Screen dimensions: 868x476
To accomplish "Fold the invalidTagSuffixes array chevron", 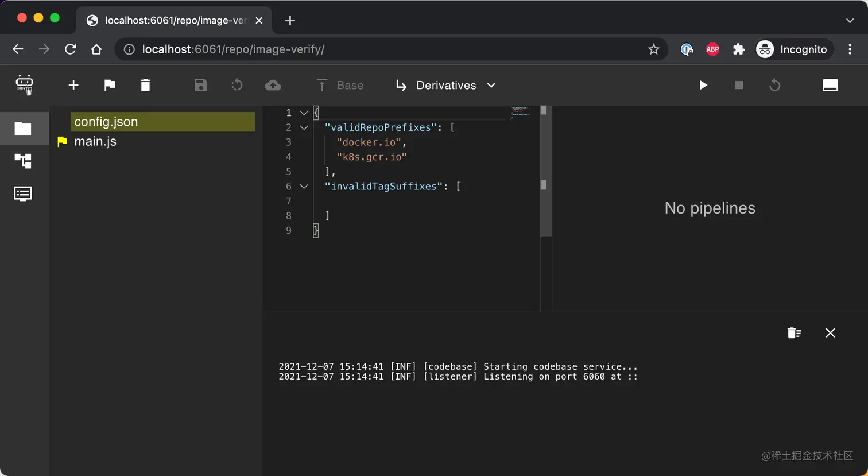I will pos(304,186).
